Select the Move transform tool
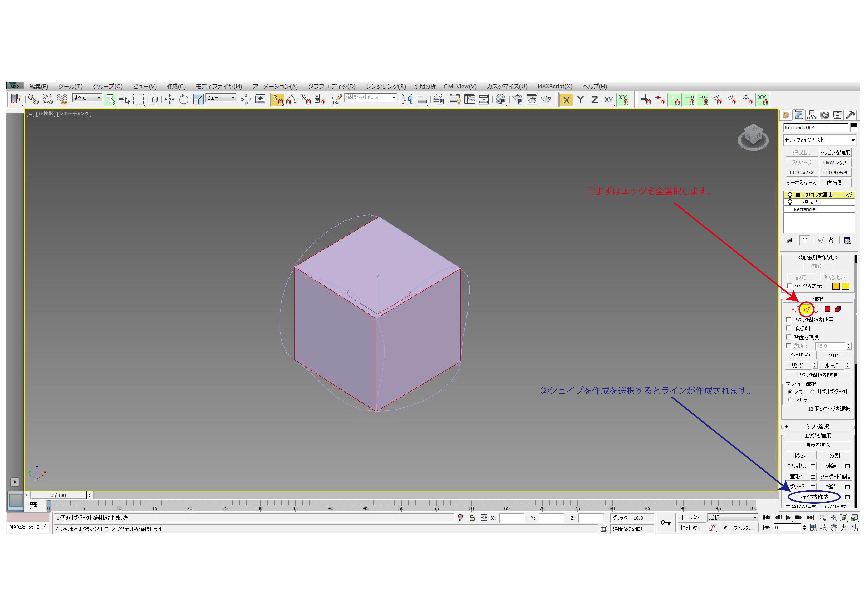 [x=169, y=99]
